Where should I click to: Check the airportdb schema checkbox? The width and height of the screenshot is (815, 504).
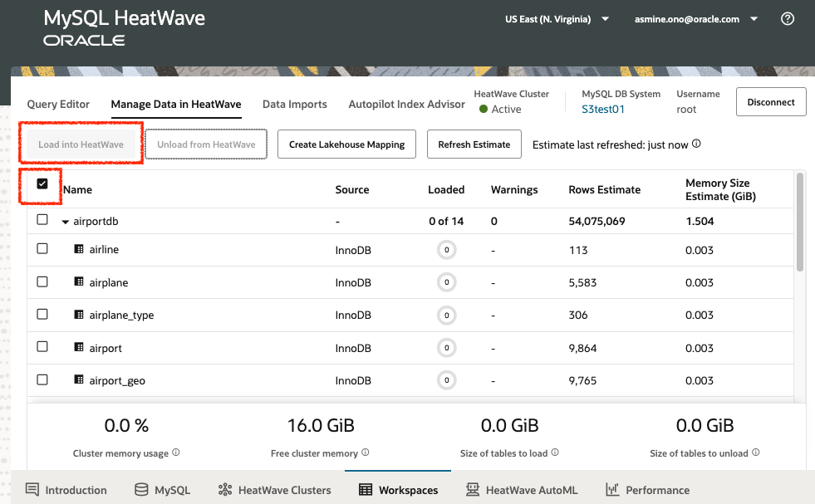pyautogui.click(x=42, y=220)
